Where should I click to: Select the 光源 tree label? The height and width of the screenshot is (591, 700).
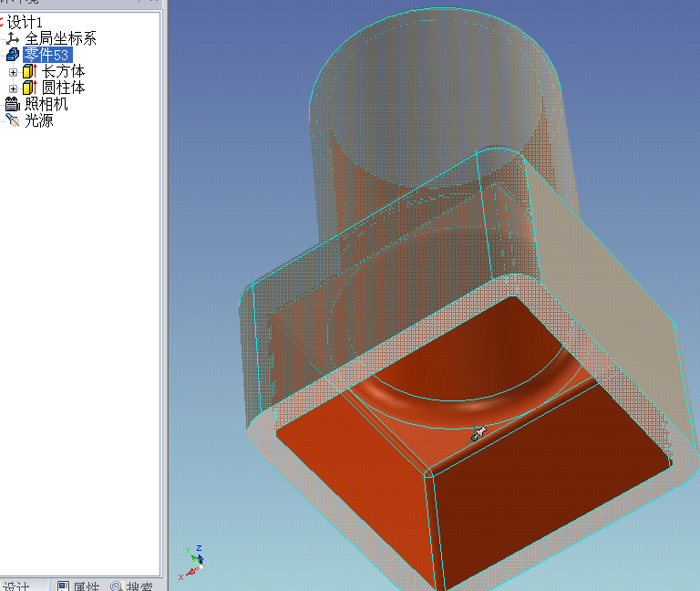[x=38, y=120]
